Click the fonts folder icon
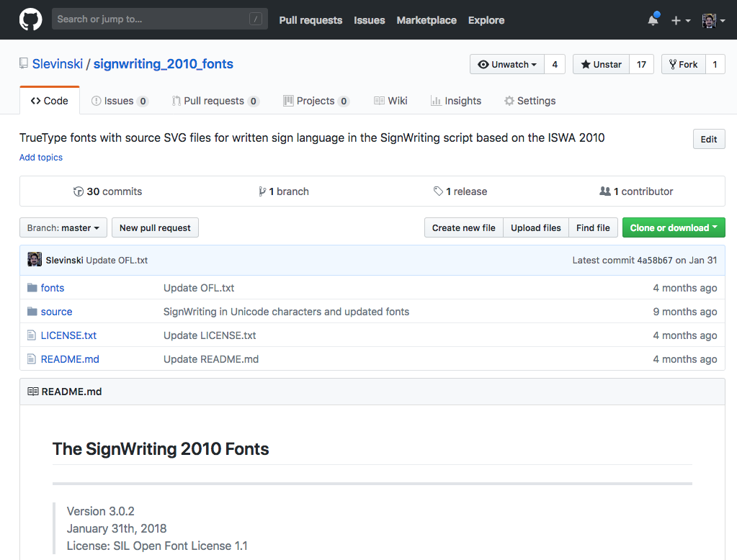This screenshot has height=560, width=737. 32,288
